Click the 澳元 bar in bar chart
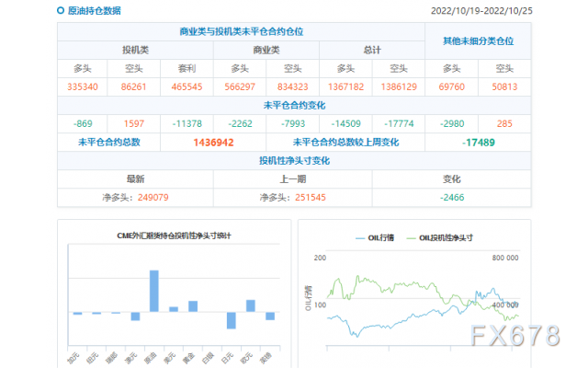 pos(135,316)
